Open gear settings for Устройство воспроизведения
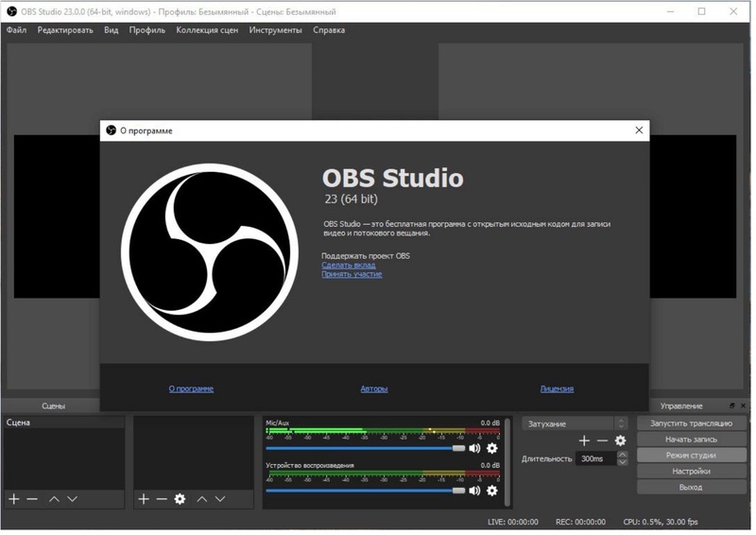756x535 pixels. (491, 491)
